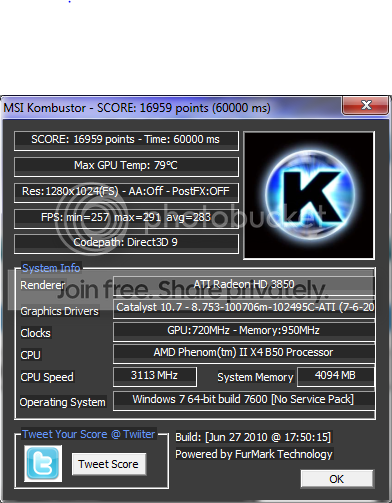Image resolution: width=392 pixels, height=503 pixels.
Task: Click the Tweet Score button
Action: pos(109,464)
